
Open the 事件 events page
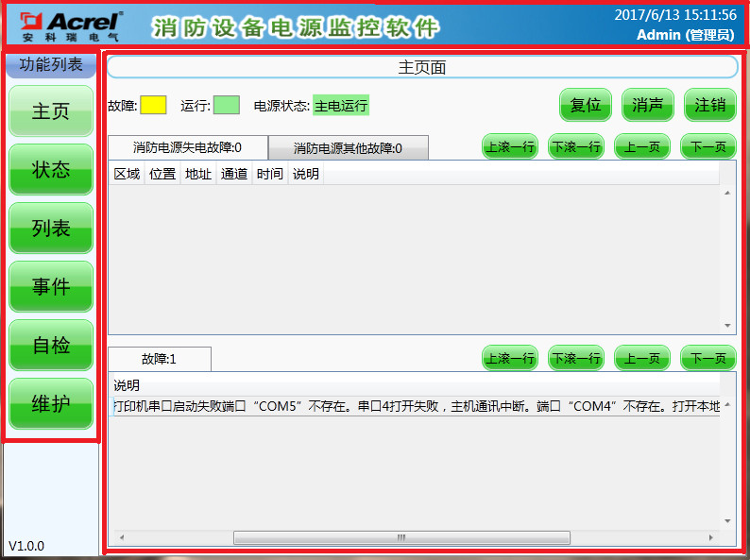click(51, 287)
